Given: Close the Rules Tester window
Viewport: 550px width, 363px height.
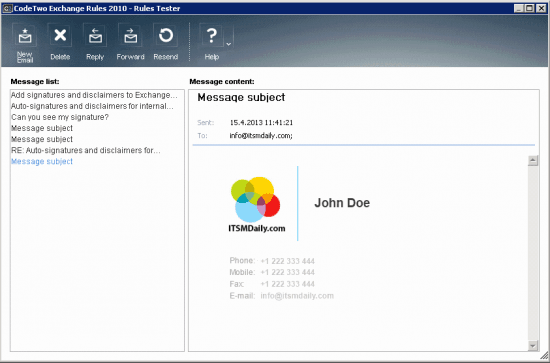Looking at the screenshot, I should pos(541,8).
